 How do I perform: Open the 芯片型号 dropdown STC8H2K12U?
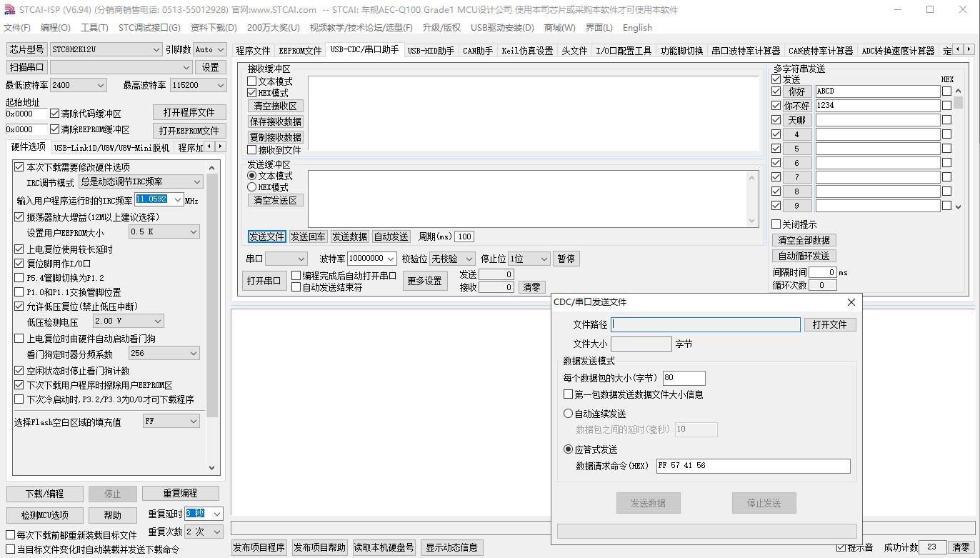point(106,49)
